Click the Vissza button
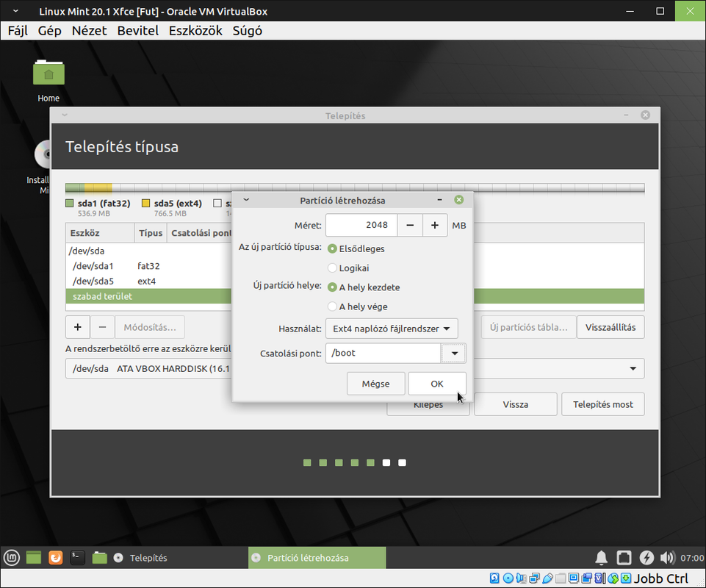The height and width of the screenshot is (588, 706). pyautogui.click(x=516, y=404)
